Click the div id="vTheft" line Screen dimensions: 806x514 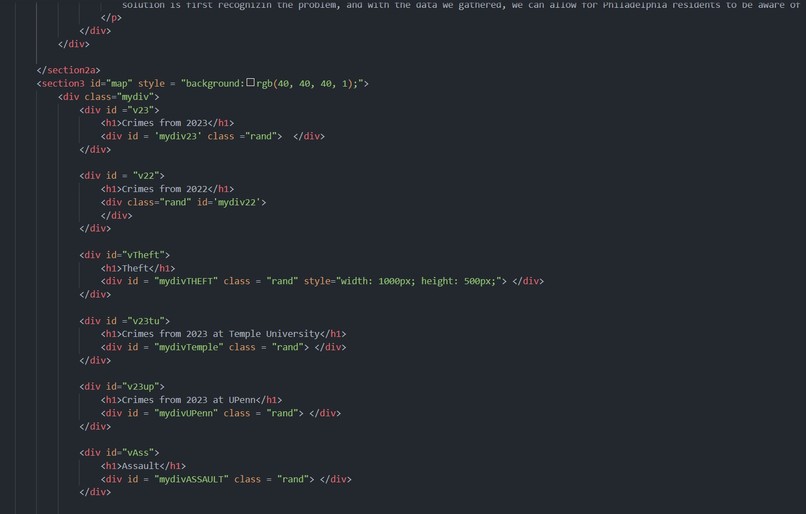124,255
